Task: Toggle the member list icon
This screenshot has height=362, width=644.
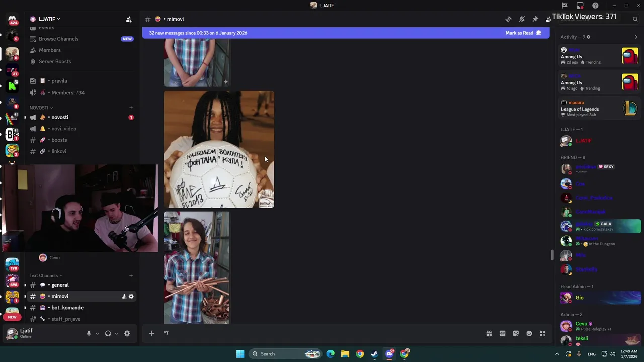Action: click(548, 19)
